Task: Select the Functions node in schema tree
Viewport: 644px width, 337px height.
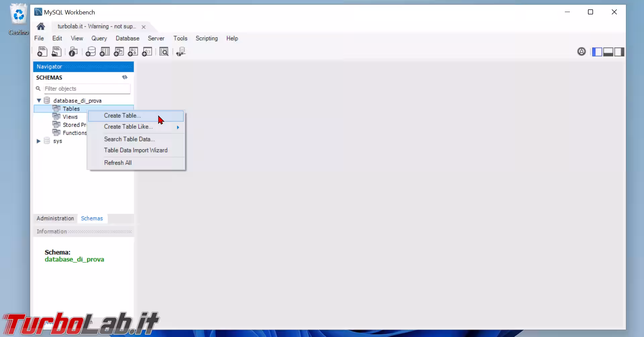Action: pos(74,133)
